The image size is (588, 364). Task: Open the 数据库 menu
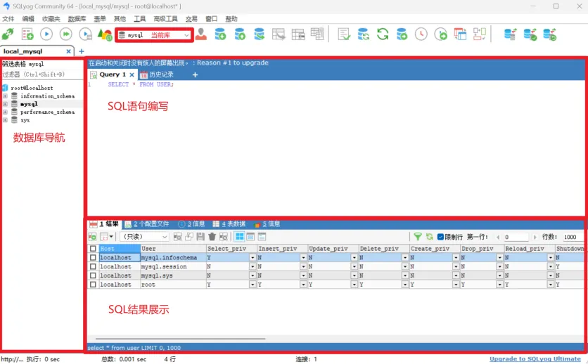[77, 19]
